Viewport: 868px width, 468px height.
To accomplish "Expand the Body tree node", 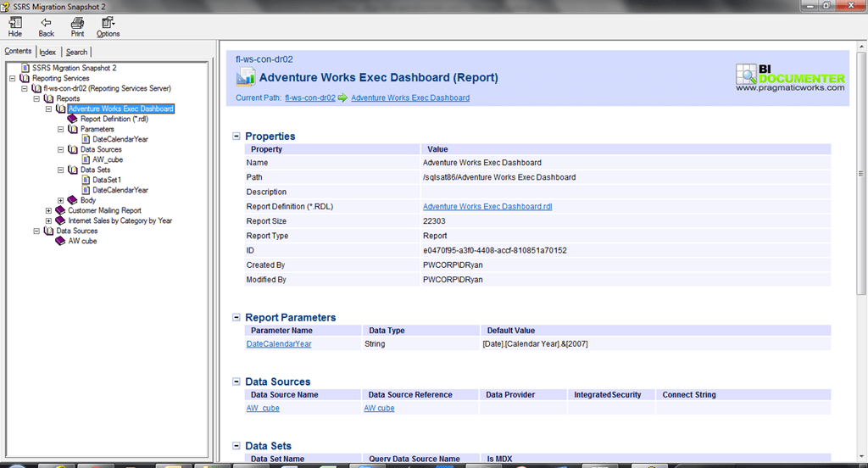I will (61, 200).
